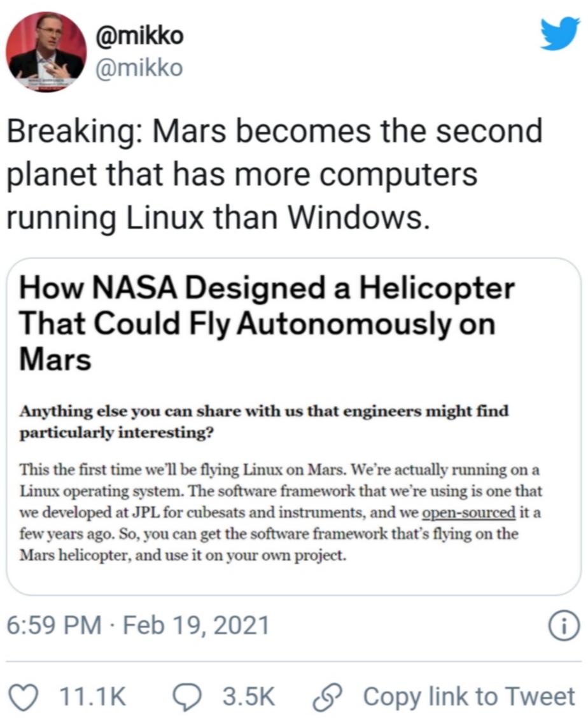The width and height of the screenshot is (588, 728).
Task: Click the Feb 19, 2021 timestamp
Action: tap(195, 626)
